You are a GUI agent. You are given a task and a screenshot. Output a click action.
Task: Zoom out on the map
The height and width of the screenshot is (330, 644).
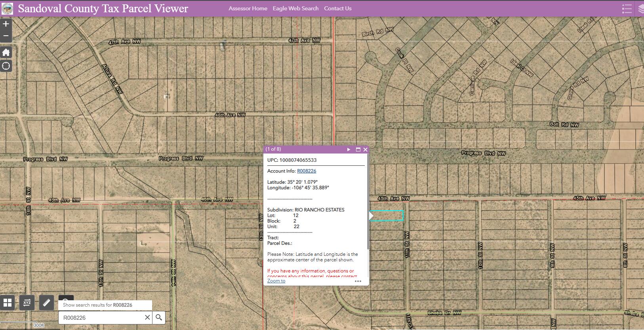(x=6, y=36)
